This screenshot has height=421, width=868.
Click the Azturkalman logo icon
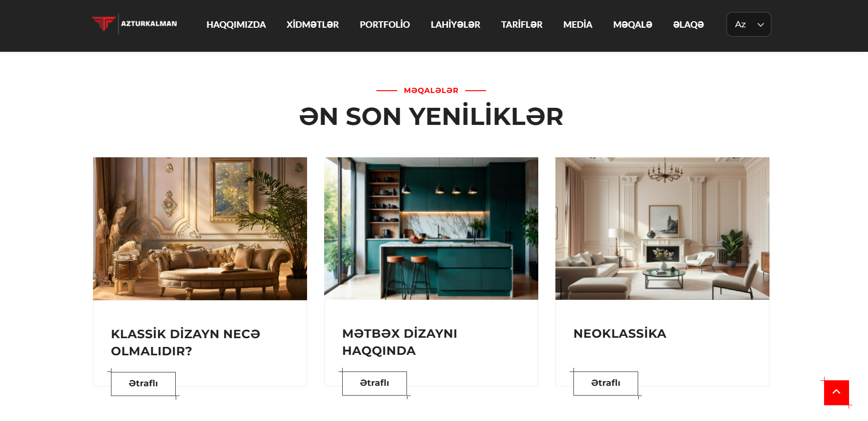pos(104,24)
